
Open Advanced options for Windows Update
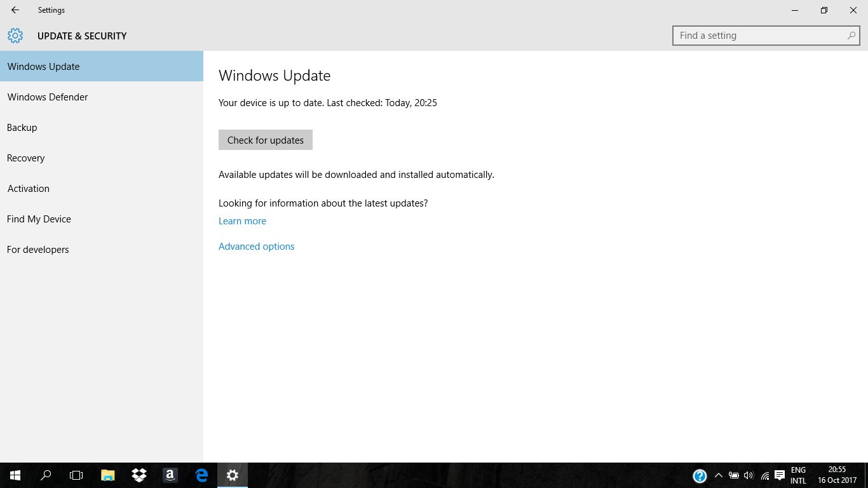pyautogui.click(x=256, y=246)
